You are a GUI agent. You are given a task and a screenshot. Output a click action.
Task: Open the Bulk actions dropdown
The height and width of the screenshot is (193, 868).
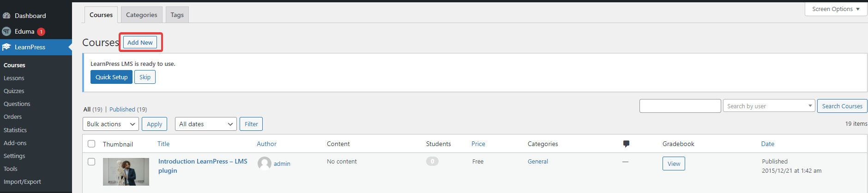[x=111, y=124]
